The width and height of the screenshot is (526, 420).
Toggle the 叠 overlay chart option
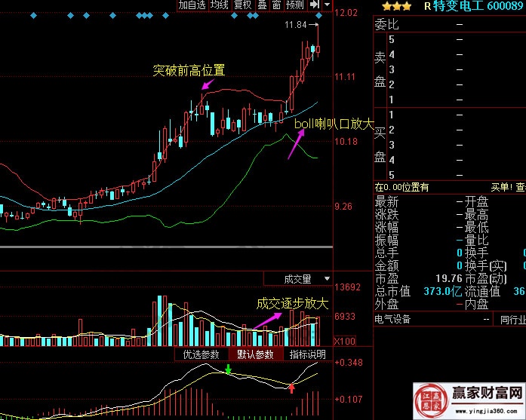point(262,5)
